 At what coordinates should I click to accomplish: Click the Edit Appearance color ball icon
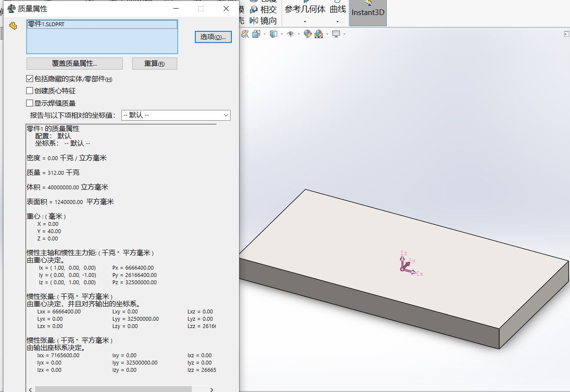[307, 34]
